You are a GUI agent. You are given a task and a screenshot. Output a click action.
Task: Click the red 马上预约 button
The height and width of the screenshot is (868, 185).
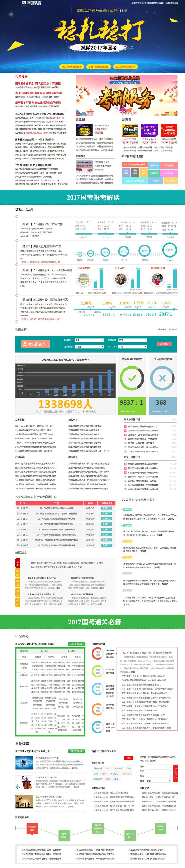pos(175,773)
